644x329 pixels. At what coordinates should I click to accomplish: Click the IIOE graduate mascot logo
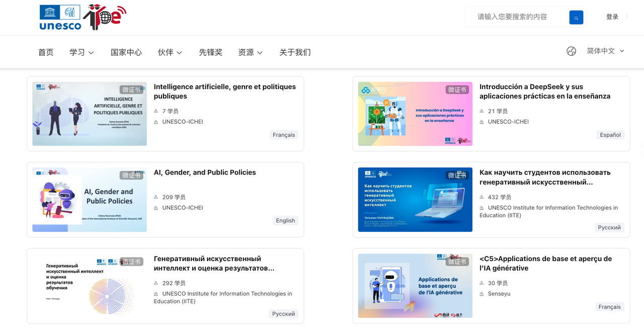pos(105,17)
